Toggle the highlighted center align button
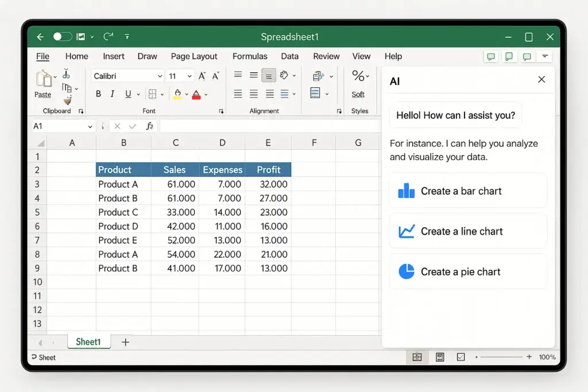 (x=268, y=75)
